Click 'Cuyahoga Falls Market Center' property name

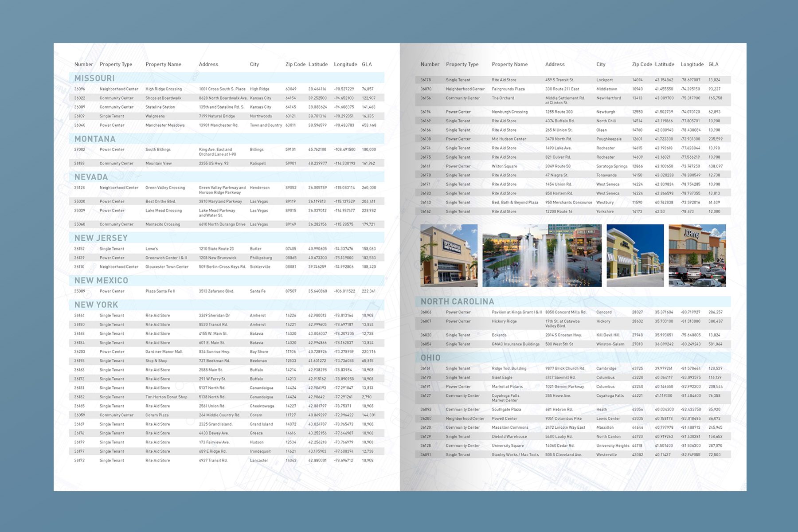pos(505,398)
